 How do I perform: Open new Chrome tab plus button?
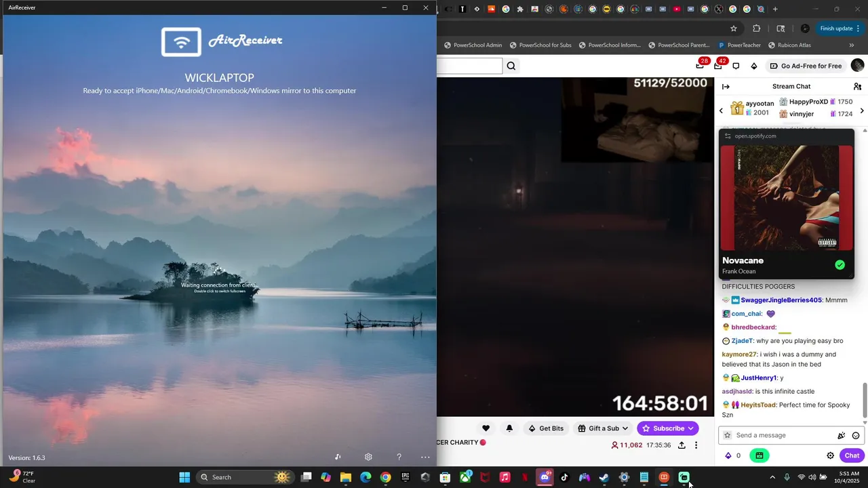775,9
